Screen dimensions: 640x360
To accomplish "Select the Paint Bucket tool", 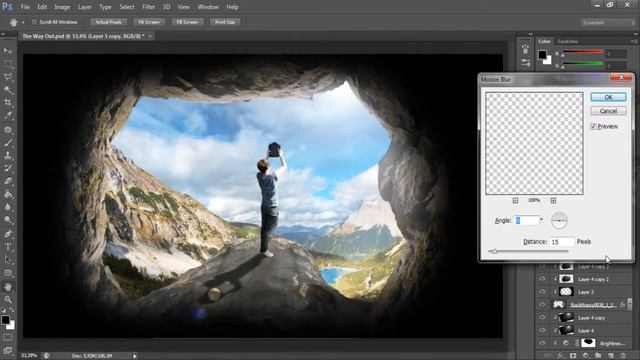I will [8, 194].
